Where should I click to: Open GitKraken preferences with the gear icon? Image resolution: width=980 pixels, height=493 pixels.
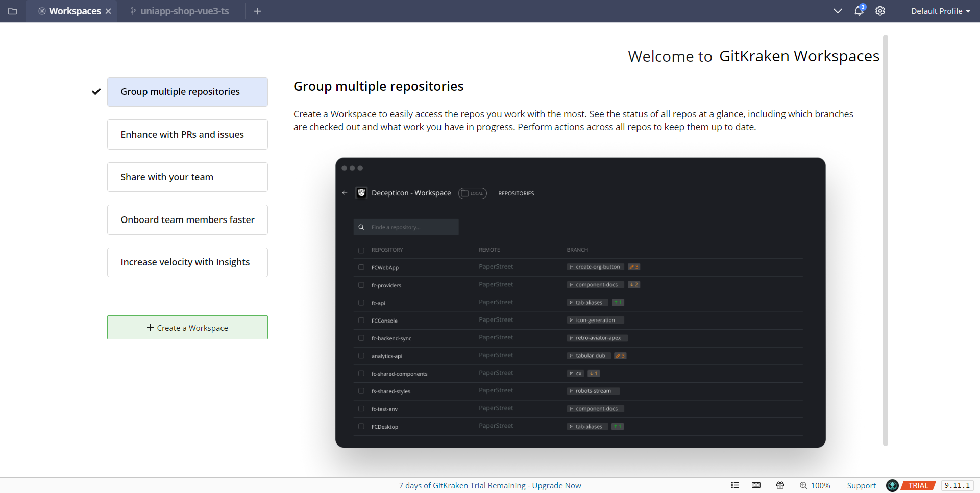(x=880, y=11)
